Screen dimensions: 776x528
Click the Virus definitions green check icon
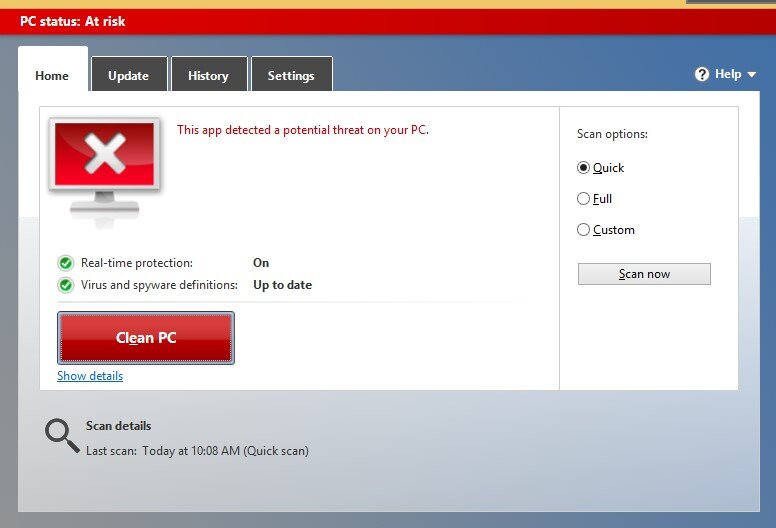click(65, 285)
